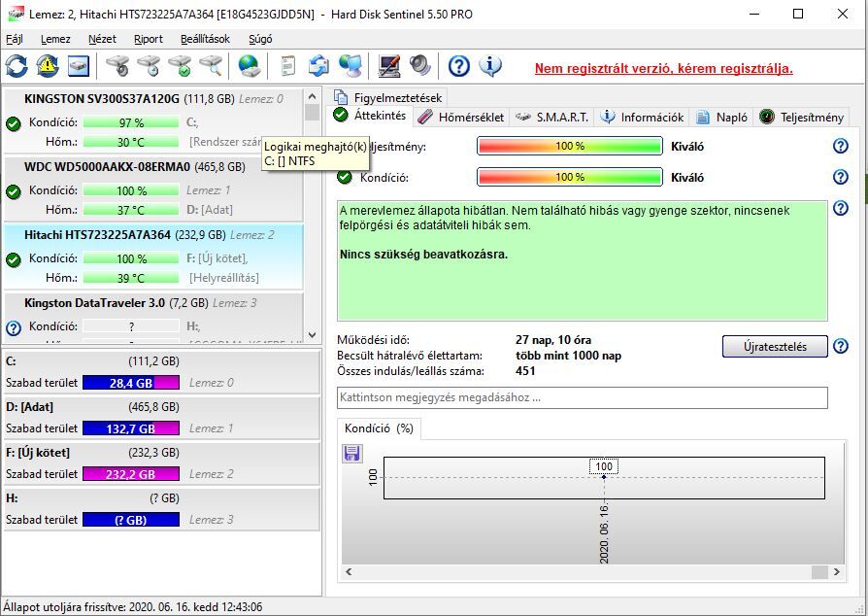
Task: Click the 'több mint 1000 nap' lifetime value
Action: [x=569, y=356]
